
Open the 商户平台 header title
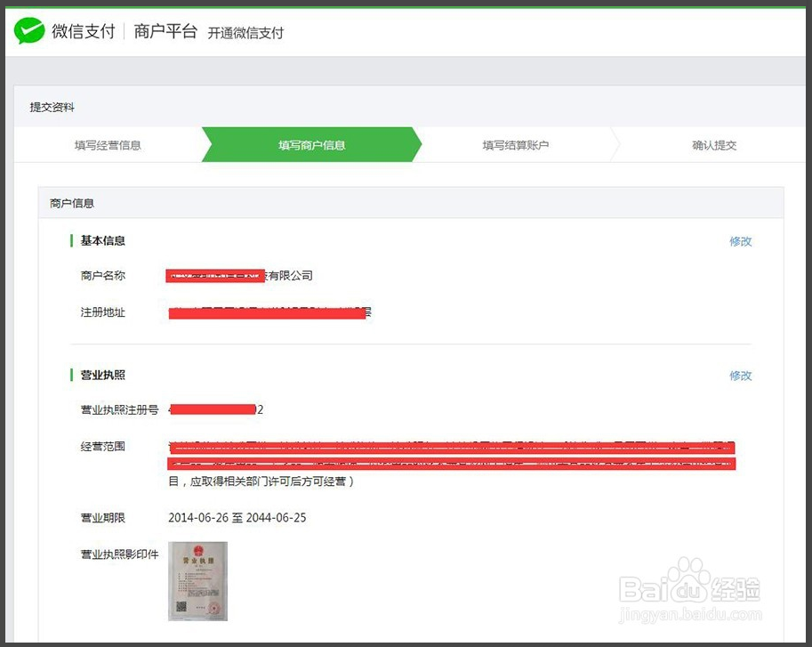[x=165, y=32]
